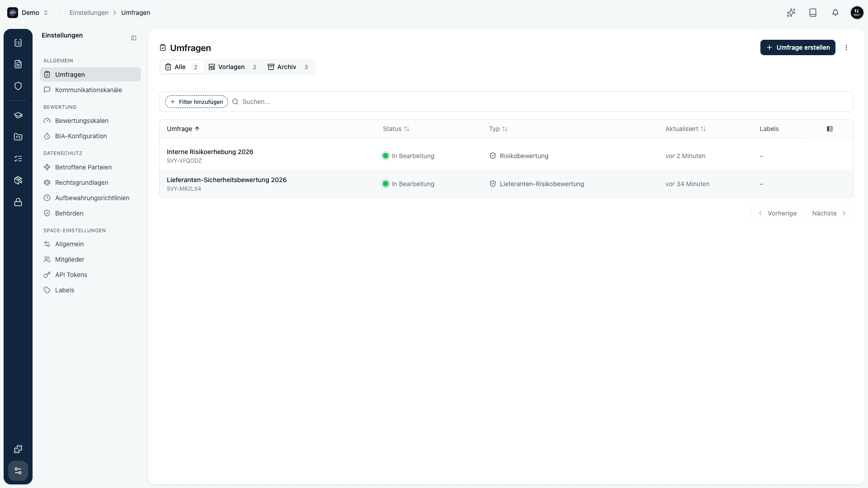Open API Tokens settings
The width and height of the screenshot is (868, 488).
[x=90, y=275]
